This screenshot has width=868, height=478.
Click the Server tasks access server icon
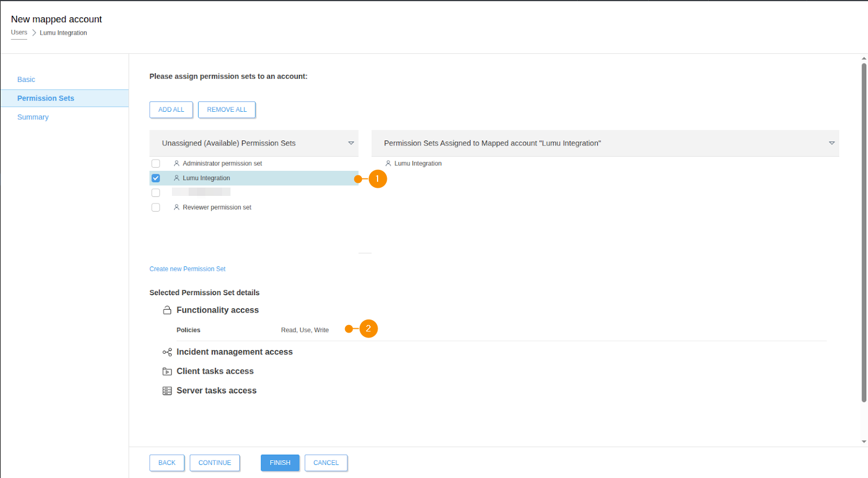[167, 391]
